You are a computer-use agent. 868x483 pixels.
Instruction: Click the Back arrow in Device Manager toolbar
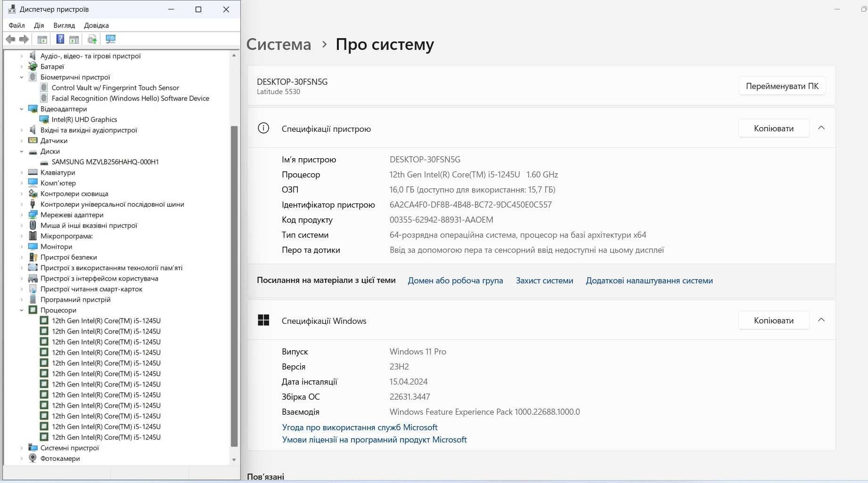tap(10, 39)
